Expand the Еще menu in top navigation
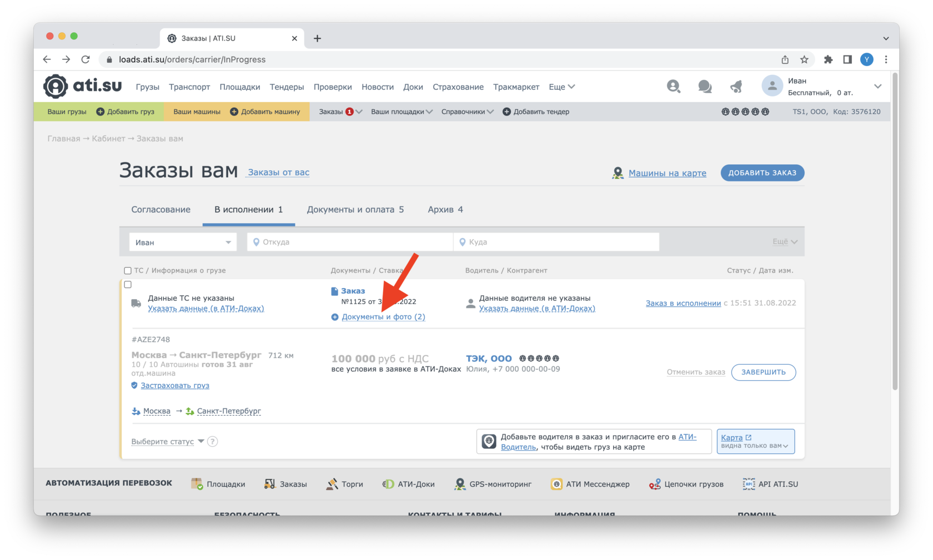 (561, 87)
